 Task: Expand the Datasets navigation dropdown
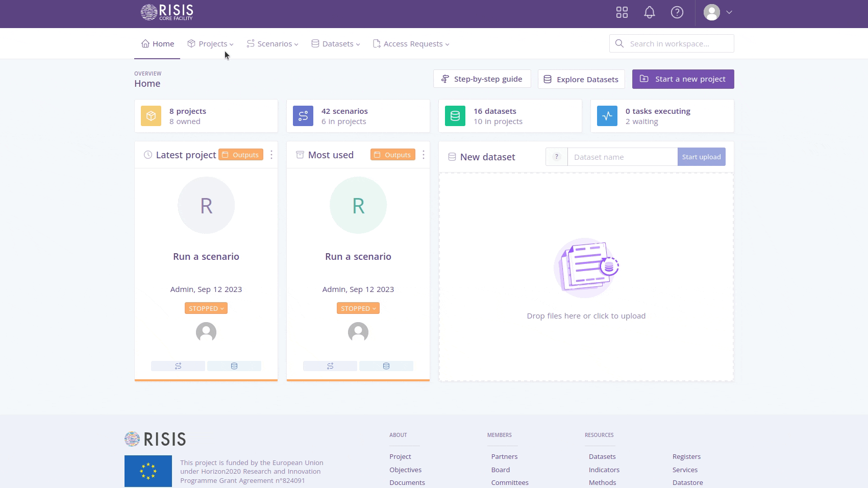(336, 44)
